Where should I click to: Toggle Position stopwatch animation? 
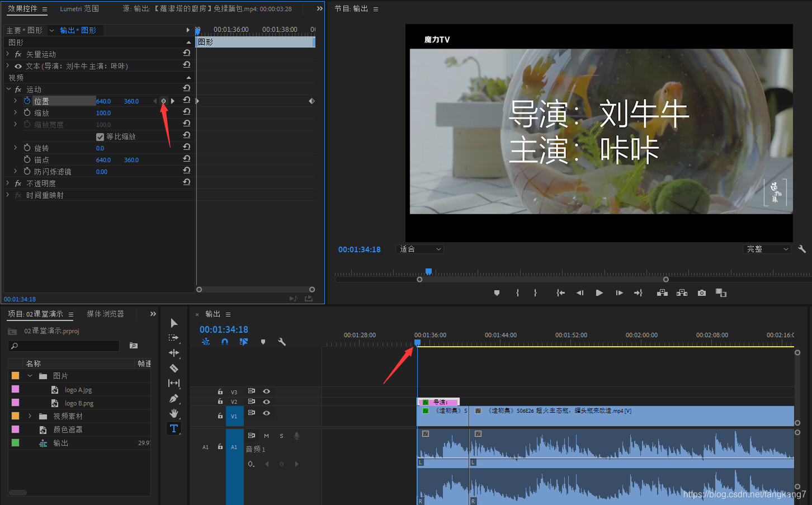[27, 101]
